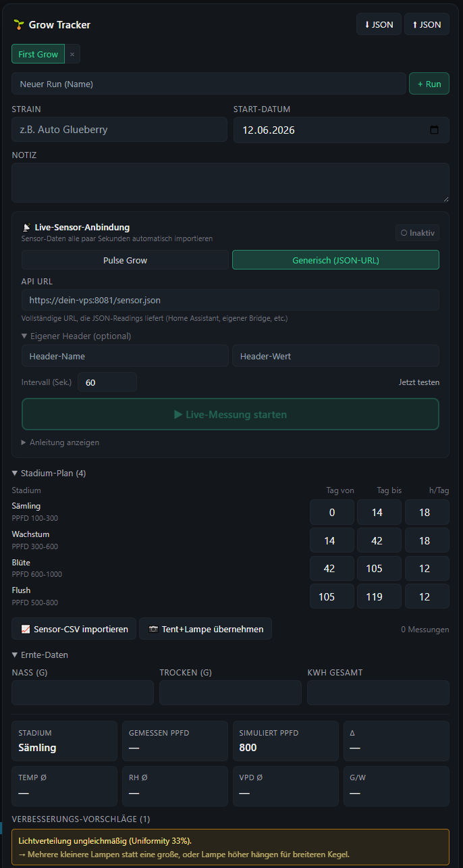Select the First Grow run tab
The image size is (463, 868).
coord(38,54)
